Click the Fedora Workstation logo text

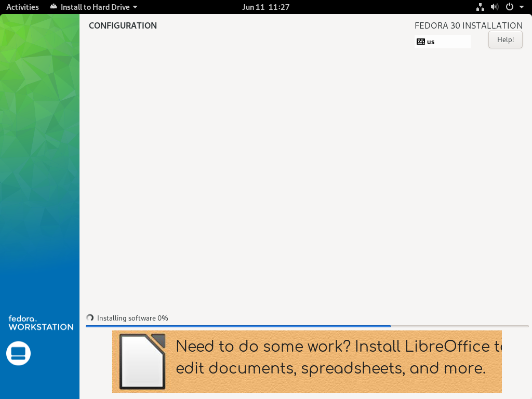41,323
